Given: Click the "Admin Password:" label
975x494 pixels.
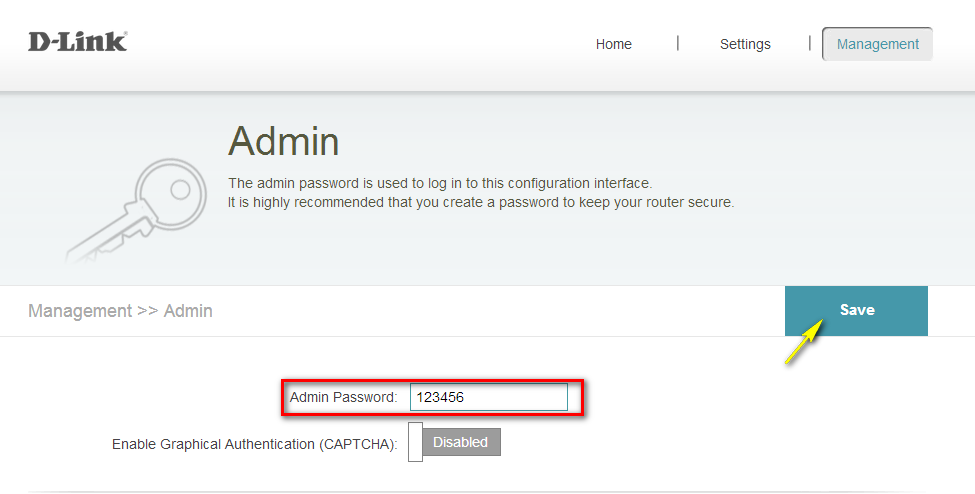Looking at the screenshot, I should [x=343, y=397].
